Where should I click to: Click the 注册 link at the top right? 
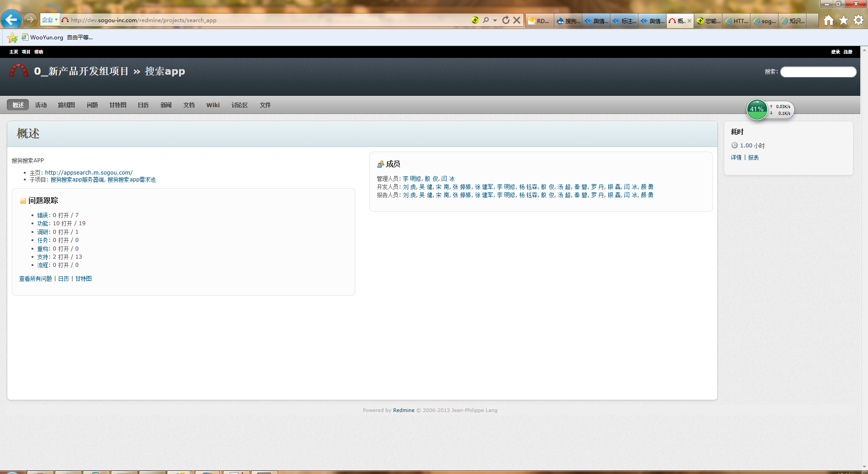coord(848,52)
